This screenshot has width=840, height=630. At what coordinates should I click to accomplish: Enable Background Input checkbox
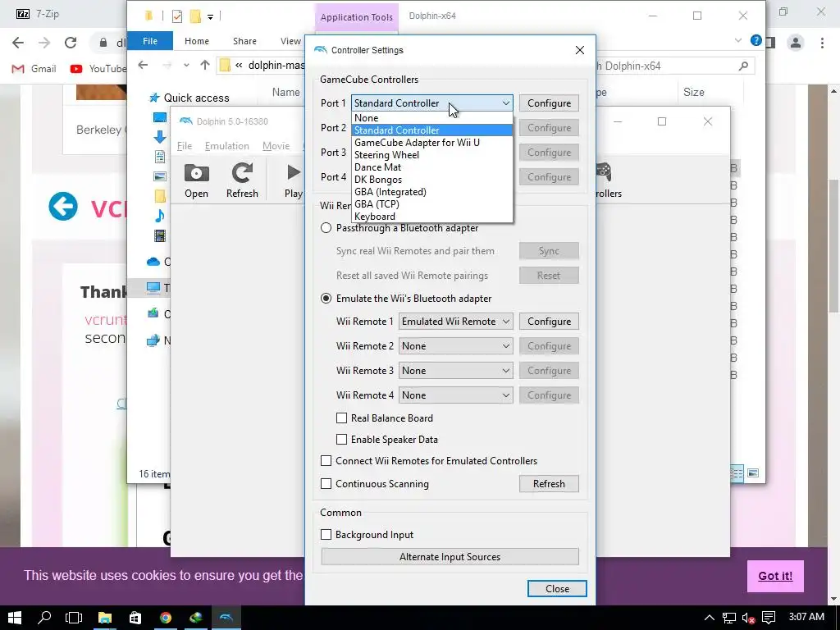pyautogui.click(x=326, y=535)
